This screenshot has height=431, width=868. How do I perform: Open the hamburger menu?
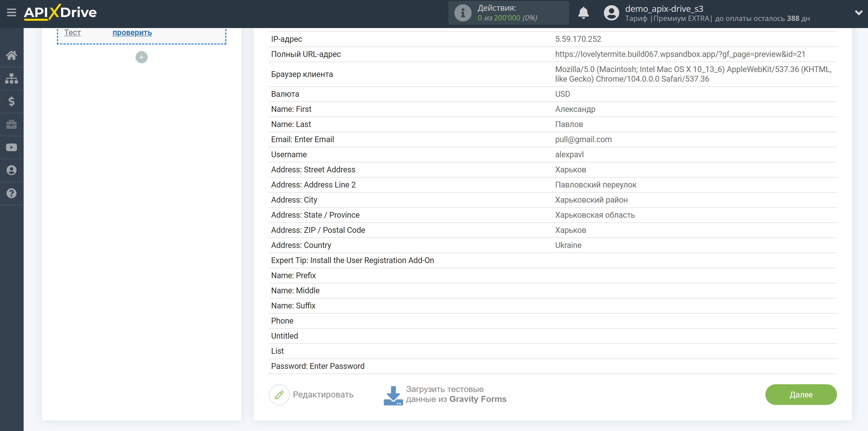tap(12, 12)
